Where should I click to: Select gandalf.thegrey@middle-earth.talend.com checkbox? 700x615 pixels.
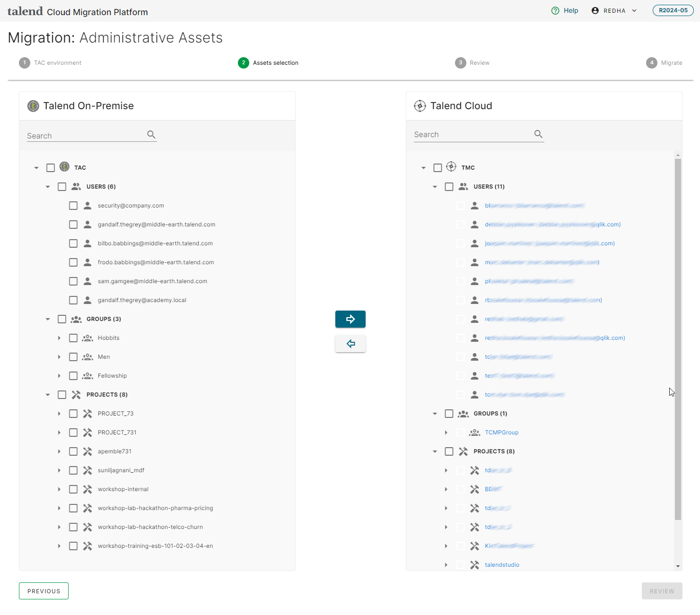click(73, 225)
